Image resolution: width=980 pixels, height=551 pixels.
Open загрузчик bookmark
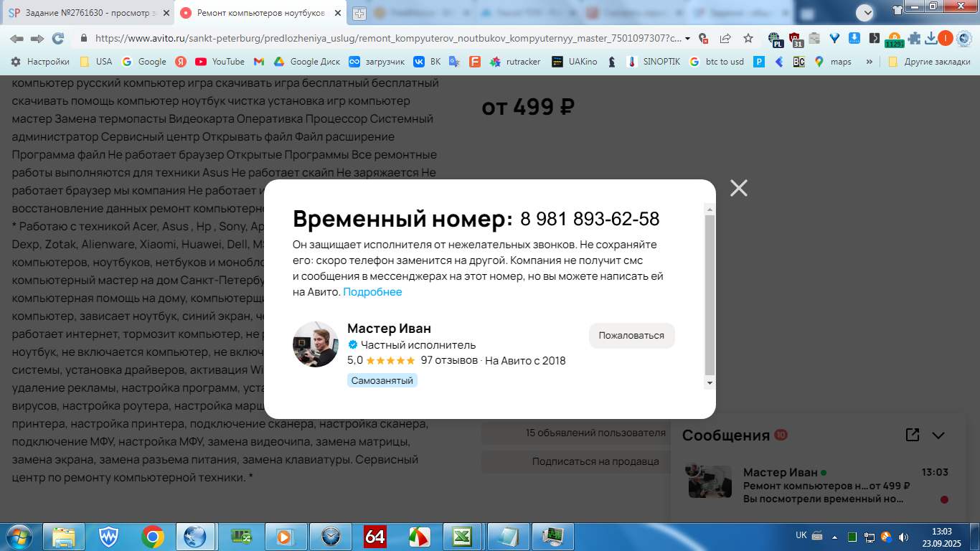point(377,62)
